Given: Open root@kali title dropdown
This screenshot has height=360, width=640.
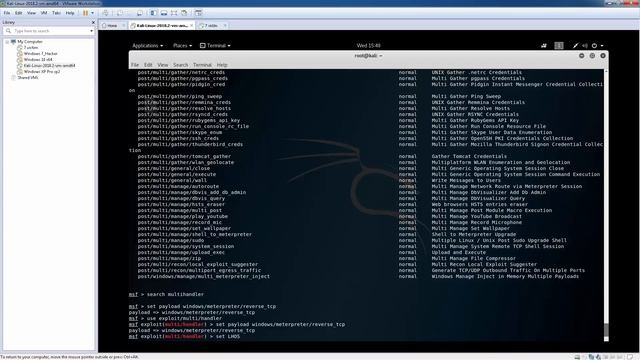Looking at the screenshot, I should 368,56.
